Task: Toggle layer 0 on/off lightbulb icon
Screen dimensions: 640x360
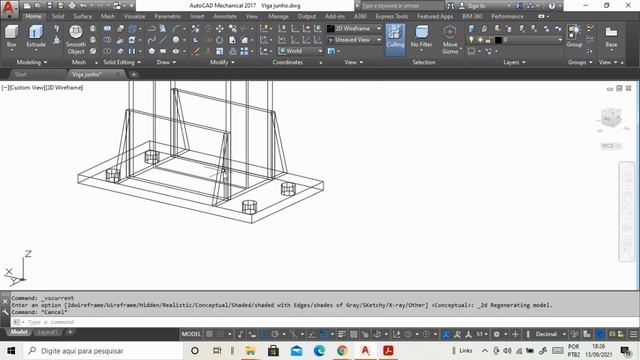Action: pos(471,40)
